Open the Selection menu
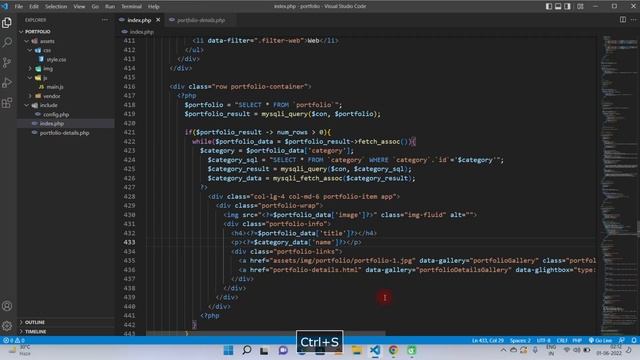 (x=56, y=6)
